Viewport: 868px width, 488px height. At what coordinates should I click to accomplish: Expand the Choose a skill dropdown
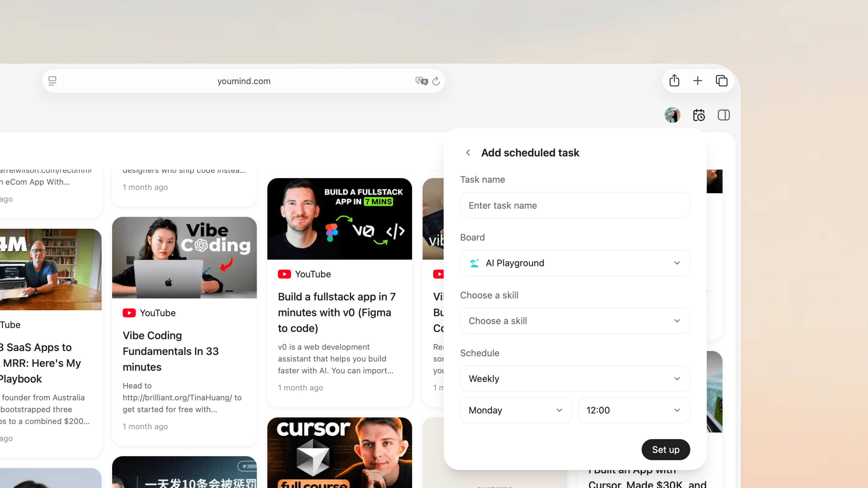tap(575, 321)
